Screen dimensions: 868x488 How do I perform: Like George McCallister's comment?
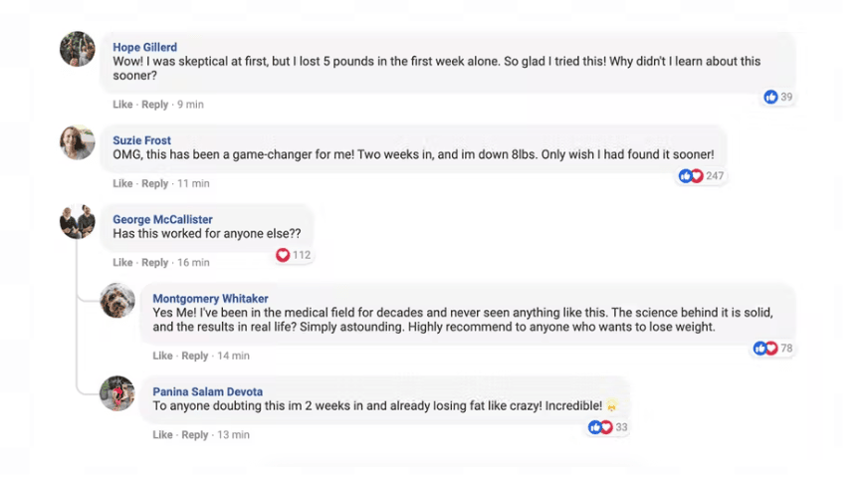122,263
